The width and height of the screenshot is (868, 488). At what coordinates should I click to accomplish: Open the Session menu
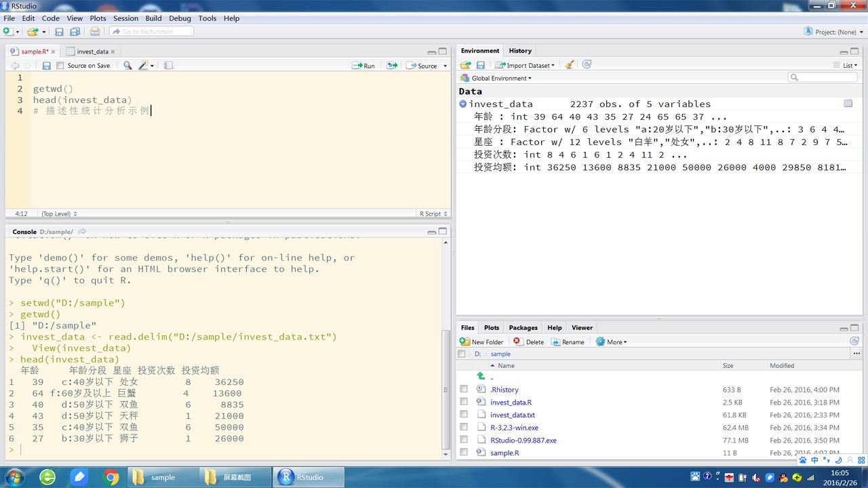pos(125,18)
